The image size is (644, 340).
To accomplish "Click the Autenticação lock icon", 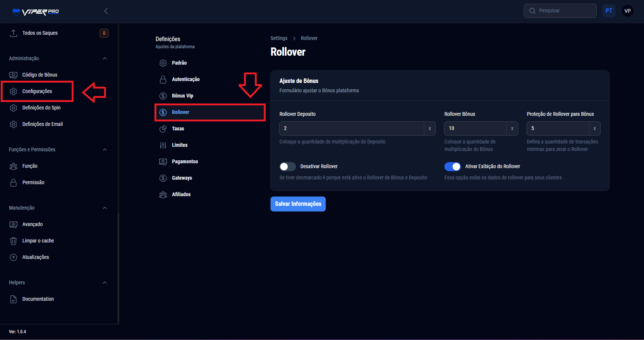I will pos(163,80).
